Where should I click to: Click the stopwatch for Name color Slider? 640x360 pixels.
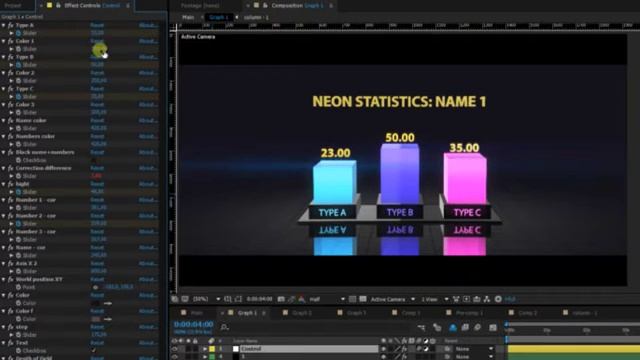[18, 129]
